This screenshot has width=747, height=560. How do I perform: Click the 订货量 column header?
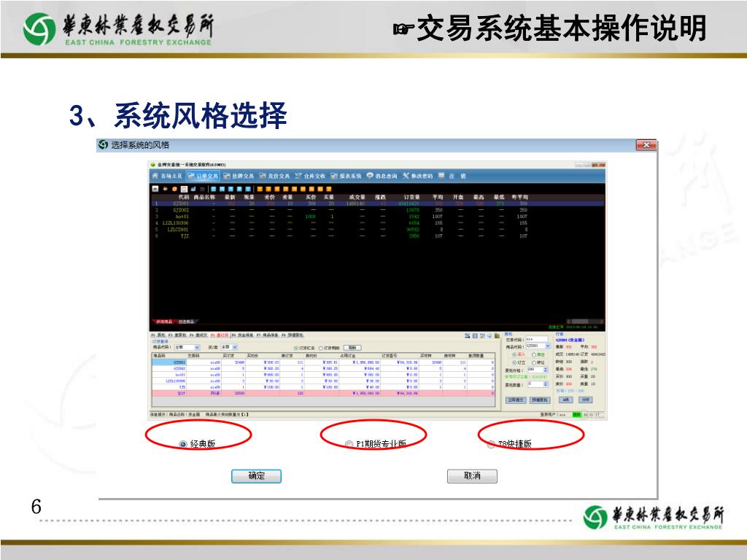[411, 197]
